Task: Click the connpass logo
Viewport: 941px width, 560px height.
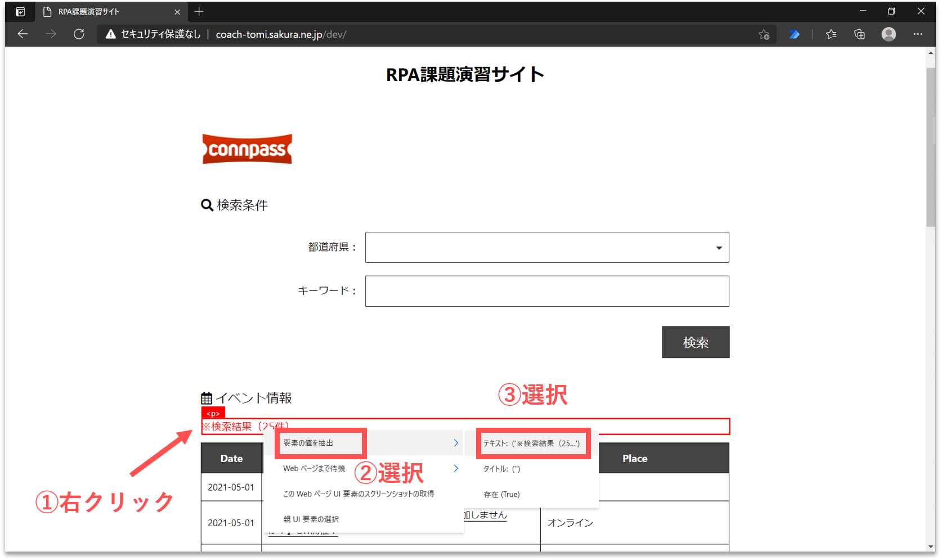Action: click(247, 149)
